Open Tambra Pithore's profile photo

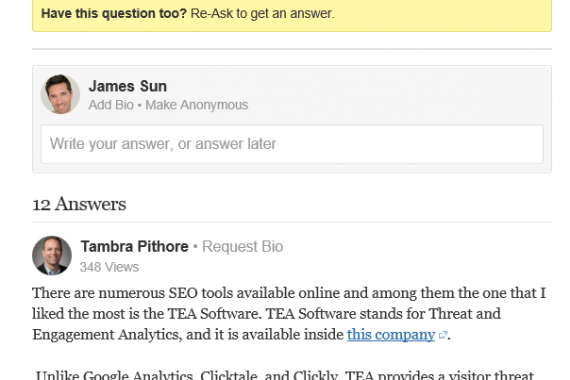click(52, 255)
